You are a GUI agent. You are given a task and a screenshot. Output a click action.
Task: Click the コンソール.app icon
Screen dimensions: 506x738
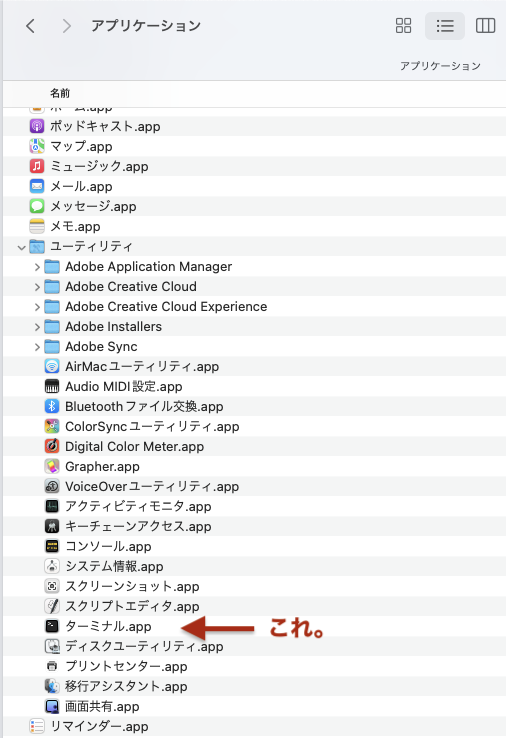[52, 546]
